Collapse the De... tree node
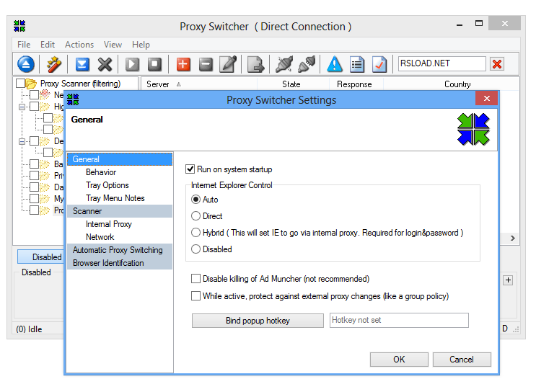Image resolution: width=536 pixels, height=392 pixels. (x=22, y=141)
